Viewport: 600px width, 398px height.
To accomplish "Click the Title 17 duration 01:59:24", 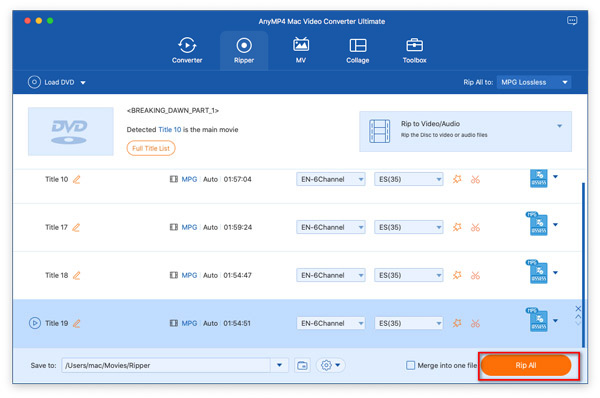I will [238, 227].
